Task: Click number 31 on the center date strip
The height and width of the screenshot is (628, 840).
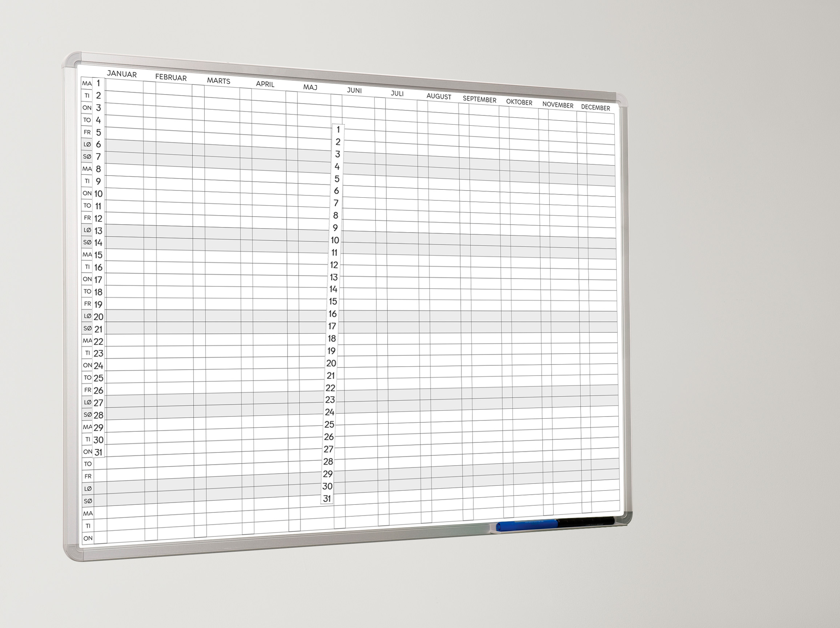Action: (327, 499)
